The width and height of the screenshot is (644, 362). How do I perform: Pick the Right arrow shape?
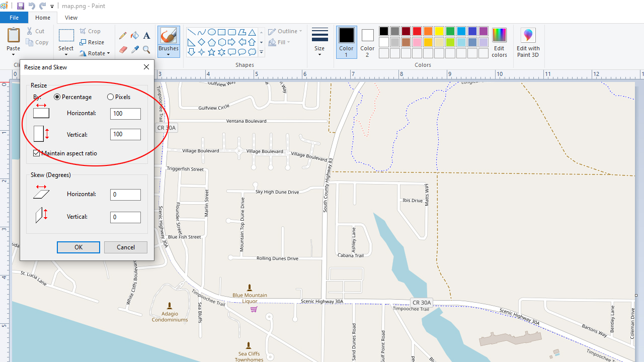pyautogui.click(x=232, y=42)
